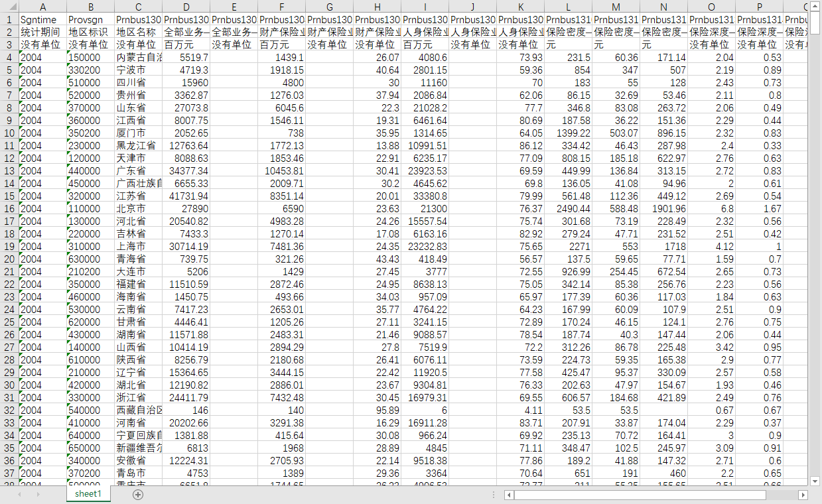This screenshot has width=822, height=504.
Task: Select the region code 350200 cell
Action: [x=90, y=133]
